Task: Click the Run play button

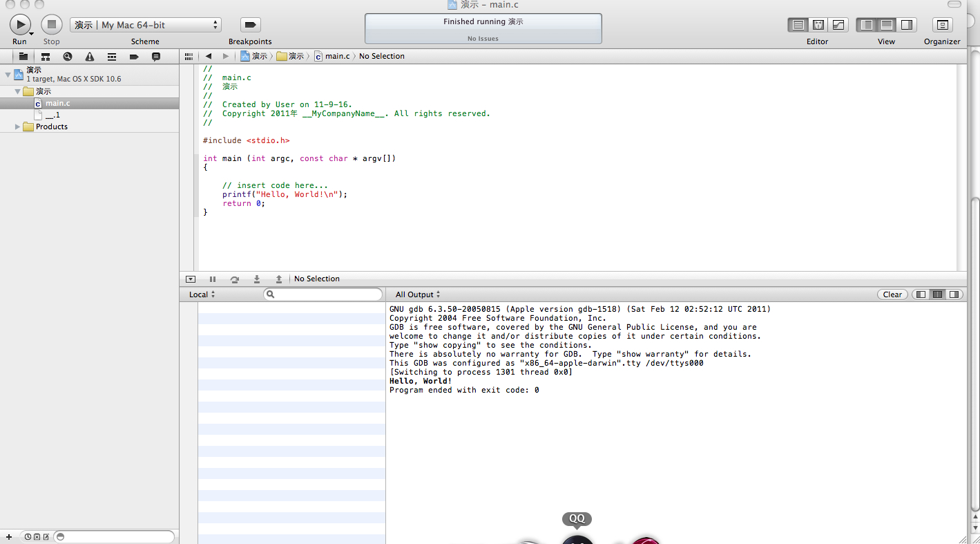Action: click(x=20, y=25)
